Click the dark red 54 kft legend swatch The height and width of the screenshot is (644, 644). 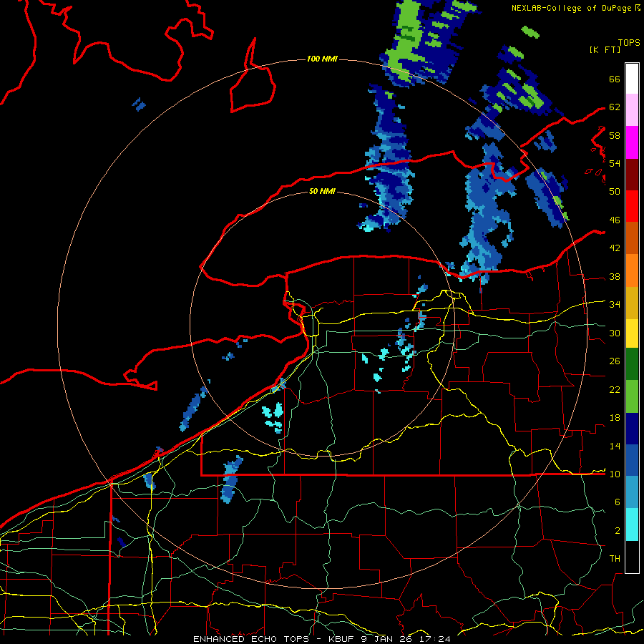tap(632, 174)
